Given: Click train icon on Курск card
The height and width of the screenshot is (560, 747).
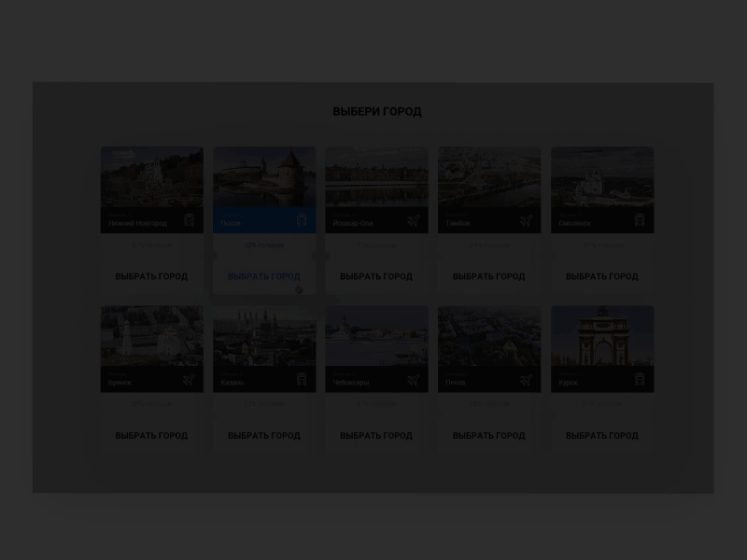Looking at the screenshot, I should (640, 379).
